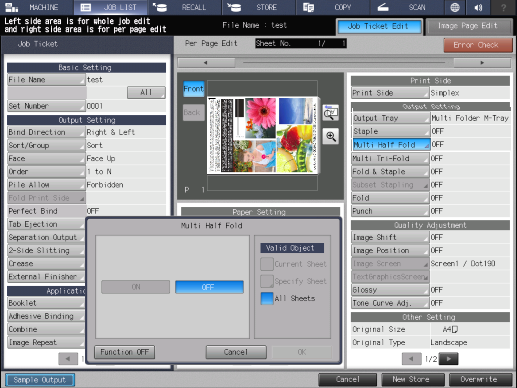The image size is (517, 388).
Task: Go to next settings page arrow near 1/2
Action: coord(449,359)
